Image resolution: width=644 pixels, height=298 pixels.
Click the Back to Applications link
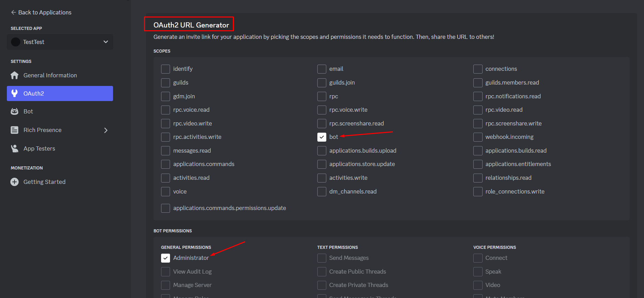pyautogui.click(x=45, y=12)
